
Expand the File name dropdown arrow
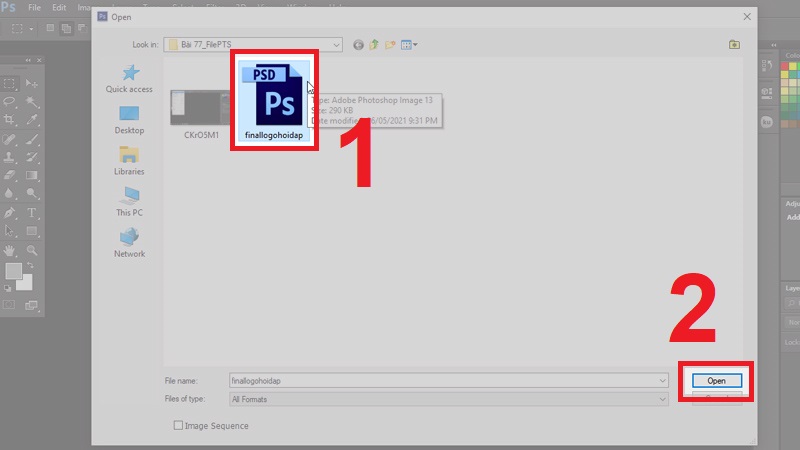click(x=662, y=381)
